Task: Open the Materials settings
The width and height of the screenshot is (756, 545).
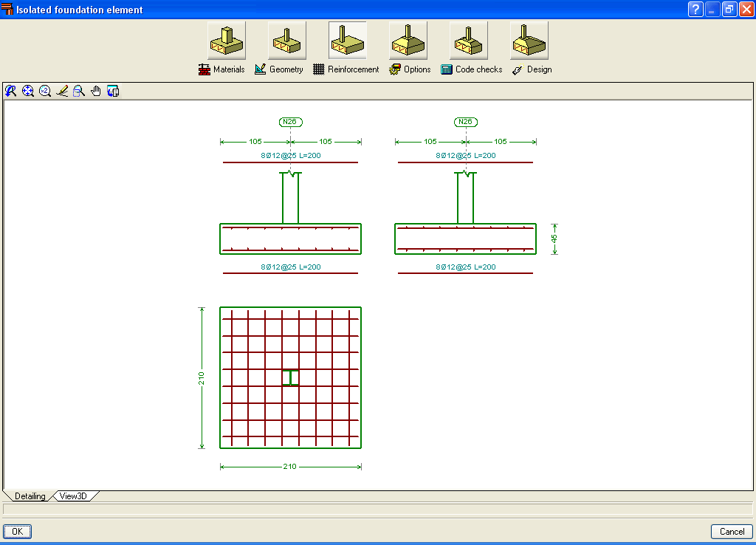Action: tap(221, 69)
